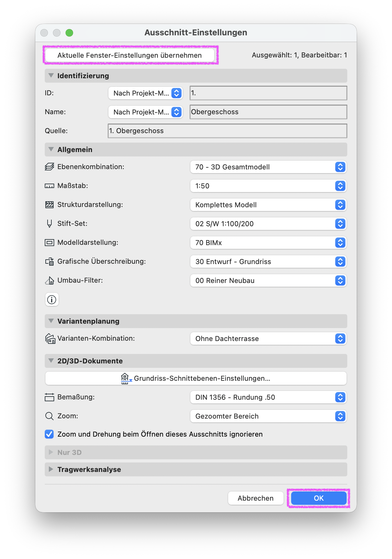
Task: Uncheck Zoom und Drehung ignorieren checkbox
Action: (49, 434)
